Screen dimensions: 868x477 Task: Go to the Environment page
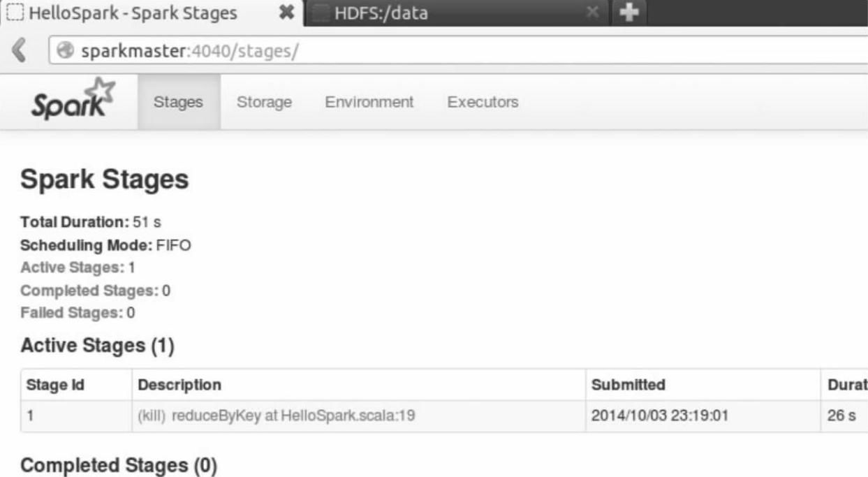pyautogui.click(x=369, y=103)
